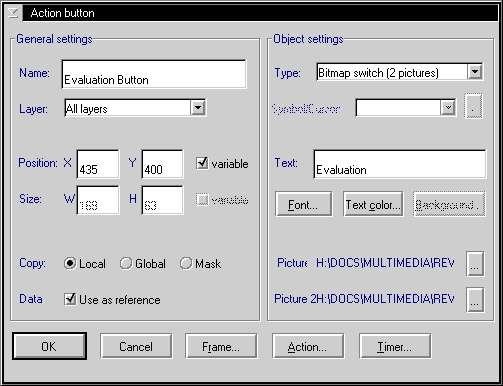Image resolution: width=503 pixels, height=386 pixels.
Task: Open the Symbol/Cursor dropdown arrow
Action: (x=448, y=107)
